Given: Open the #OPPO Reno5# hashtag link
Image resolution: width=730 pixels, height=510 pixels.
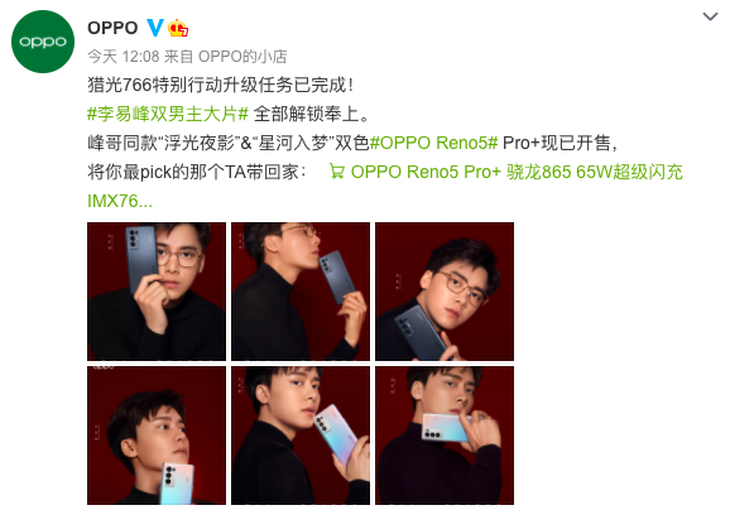Looking at the screenshot, I should (433, 143).
